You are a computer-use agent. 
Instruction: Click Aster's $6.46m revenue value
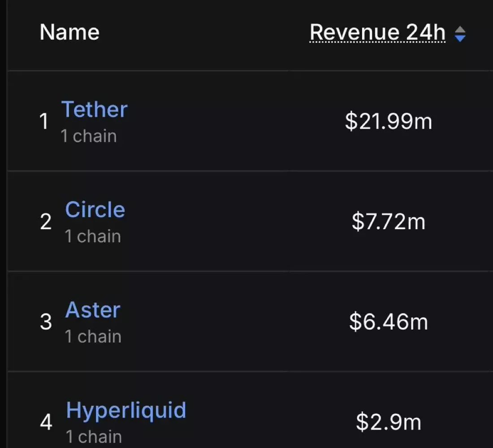(x=389, y=322)
